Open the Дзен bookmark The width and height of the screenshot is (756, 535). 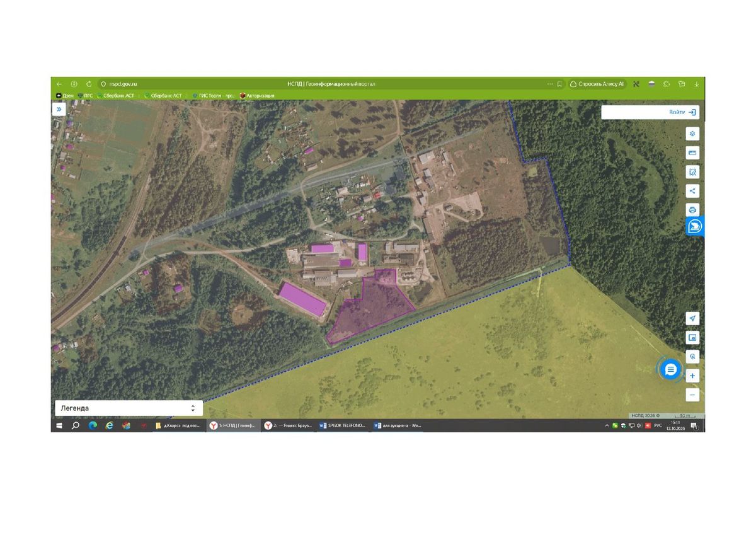tap(64, 96)
